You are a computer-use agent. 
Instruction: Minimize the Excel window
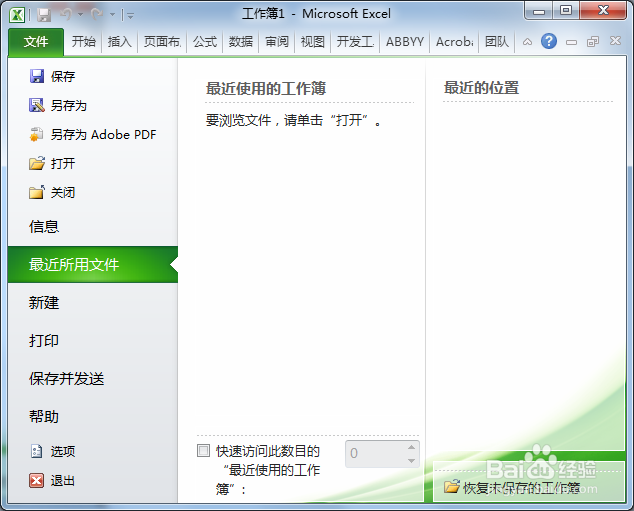(538, 11)
